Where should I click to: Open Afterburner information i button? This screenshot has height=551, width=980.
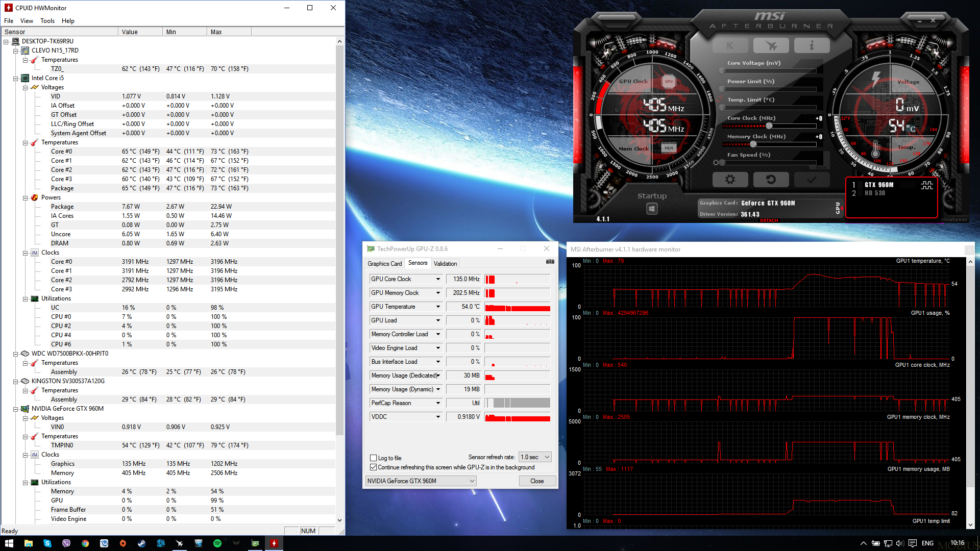pyautogui.click(x=812, y=46)
